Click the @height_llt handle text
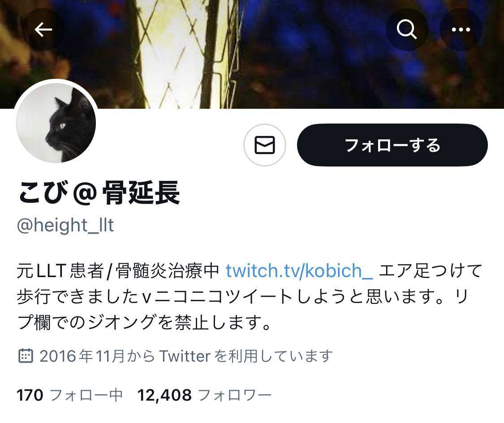Screen dimensions: 504x423 pos(65,225)
